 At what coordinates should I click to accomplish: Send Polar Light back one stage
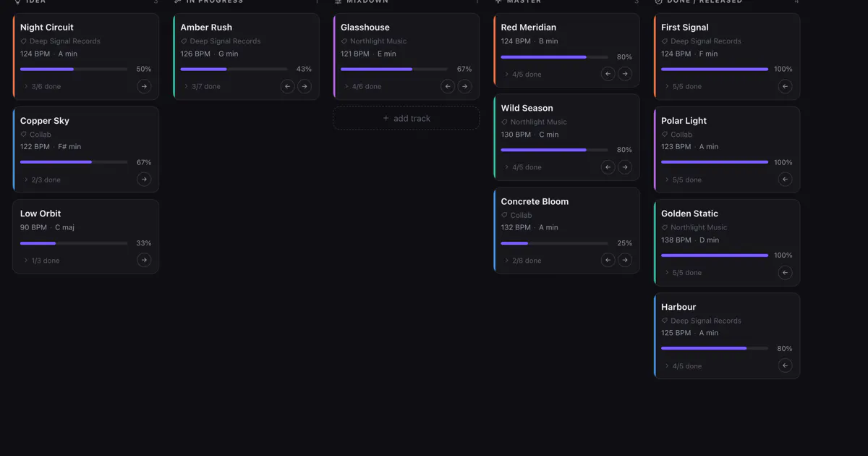click(785, 180)
